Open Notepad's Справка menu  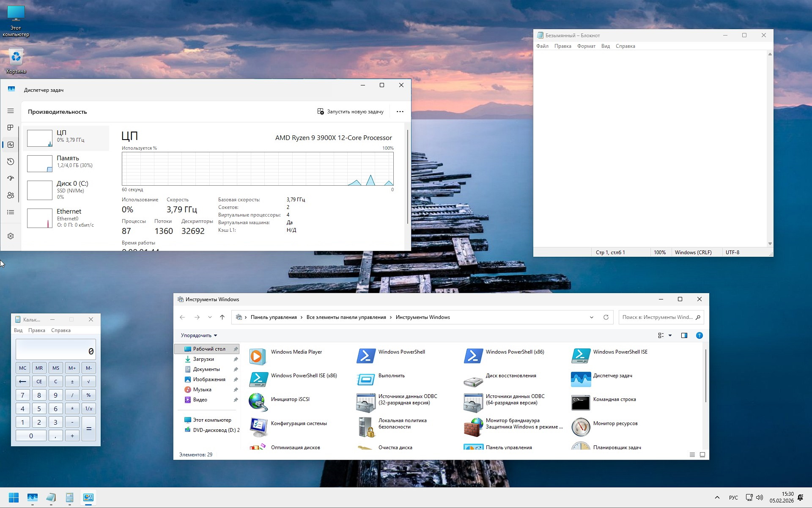[625, 46]
